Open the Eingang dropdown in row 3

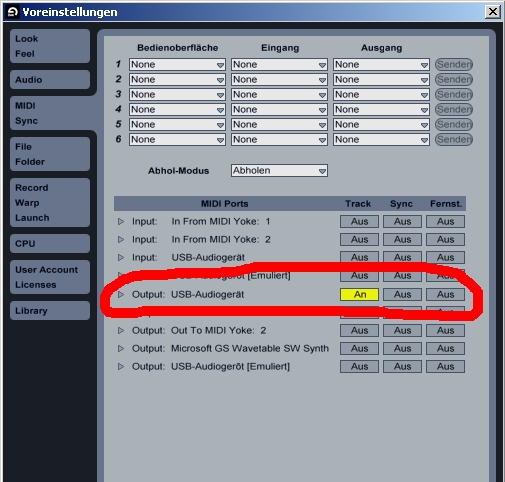tap(279, 95)
